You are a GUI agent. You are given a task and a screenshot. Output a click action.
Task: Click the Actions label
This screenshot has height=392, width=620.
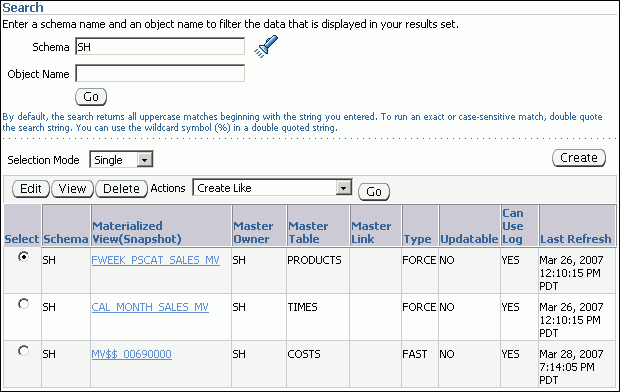tap(168, 188)
